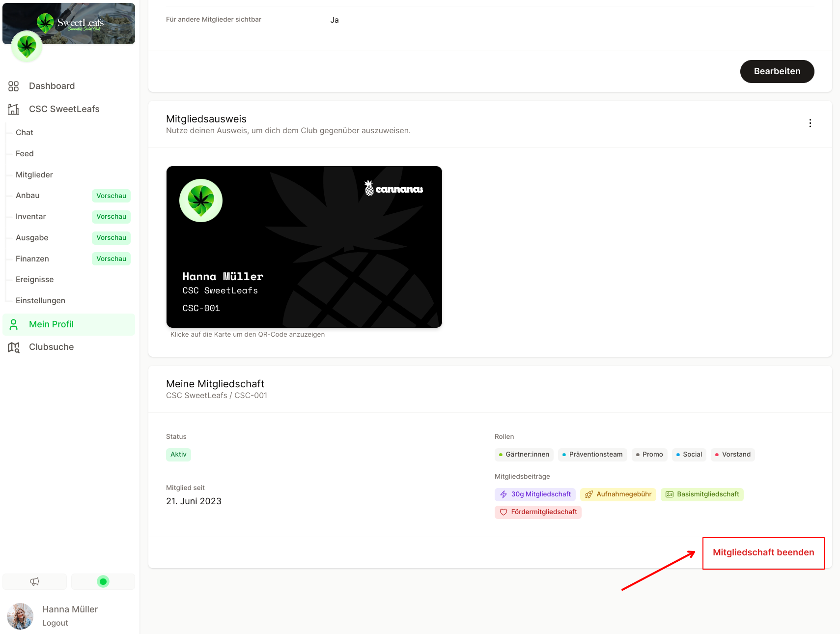Click Hanna Müller's profile photo
The image size is (840, 634).
(20, 616)
